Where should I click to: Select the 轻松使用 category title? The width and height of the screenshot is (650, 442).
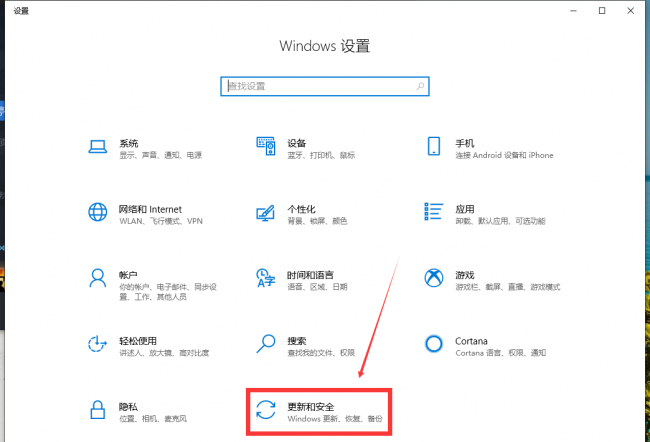[138, 341]
